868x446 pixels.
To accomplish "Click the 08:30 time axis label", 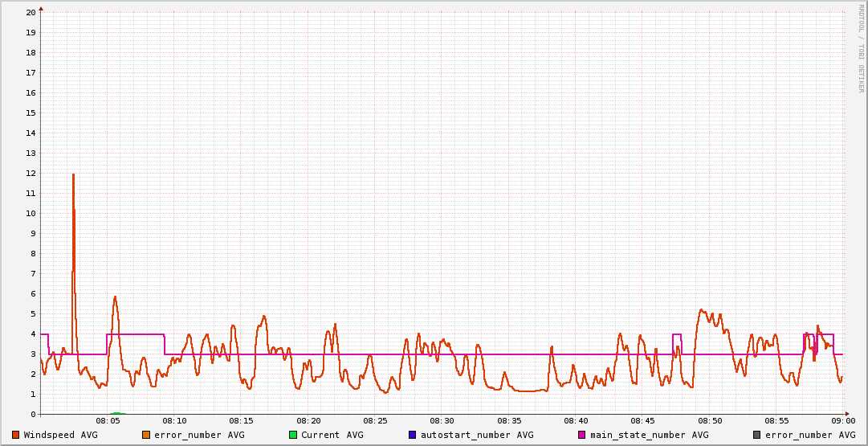I will click(442, 420).
